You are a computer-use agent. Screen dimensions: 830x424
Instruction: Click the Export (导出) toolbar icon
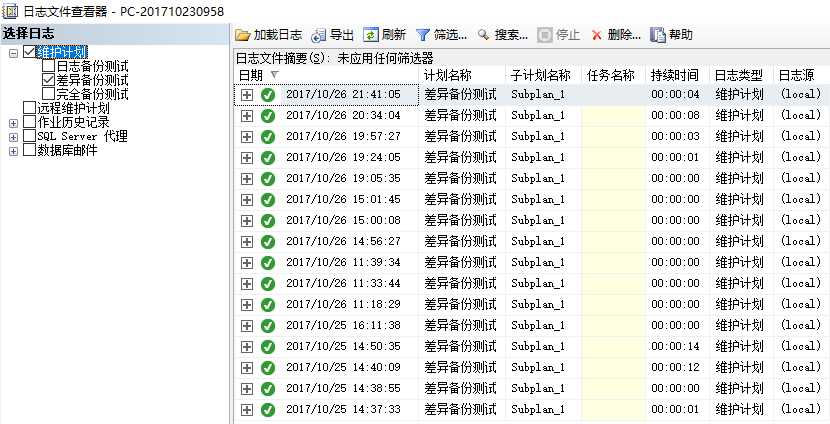319,35
